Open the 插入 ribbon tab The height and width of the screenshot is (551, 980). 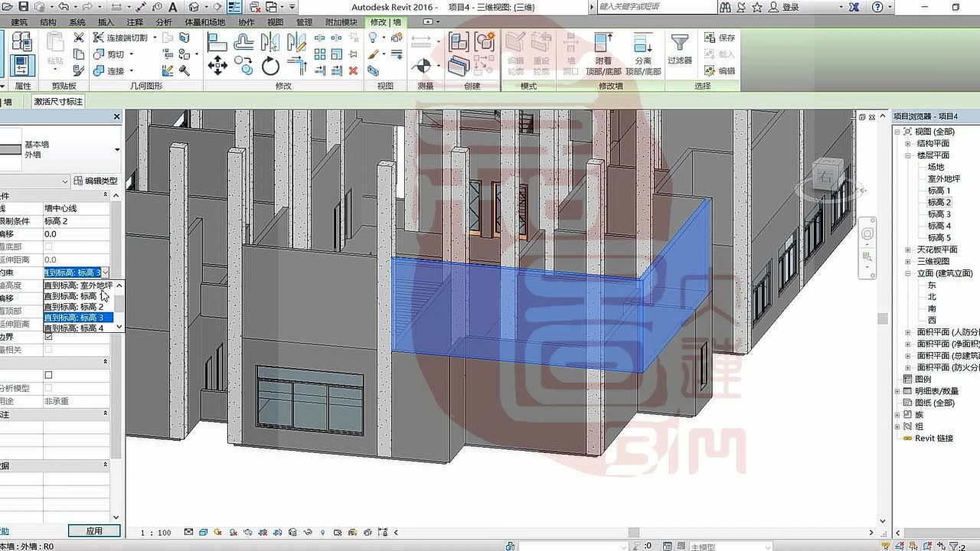coord(106,22)
